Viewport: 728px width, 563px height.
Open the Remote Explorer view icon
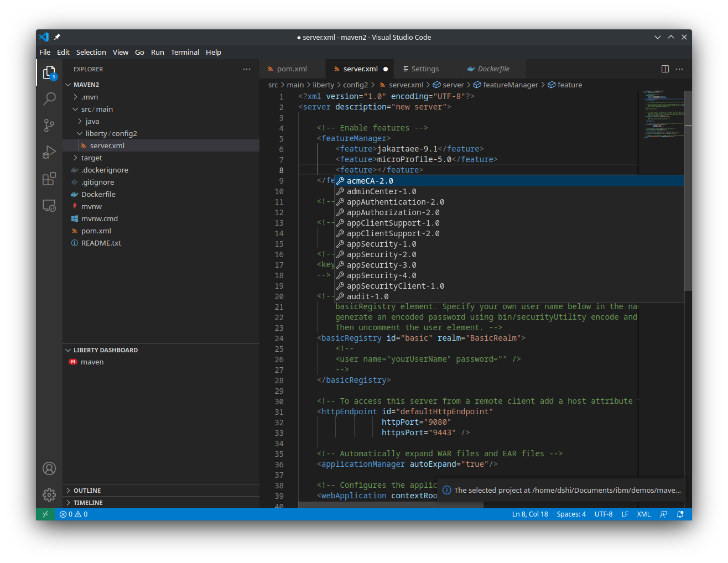click(x=49, y=205)
